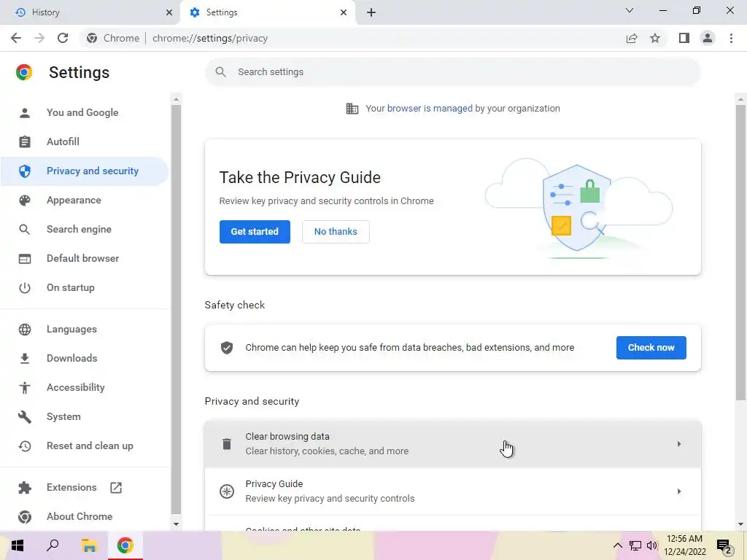Open Chrome's three-dot menu
This screenshot has height=560, width=747.
(x=731, y=38)
